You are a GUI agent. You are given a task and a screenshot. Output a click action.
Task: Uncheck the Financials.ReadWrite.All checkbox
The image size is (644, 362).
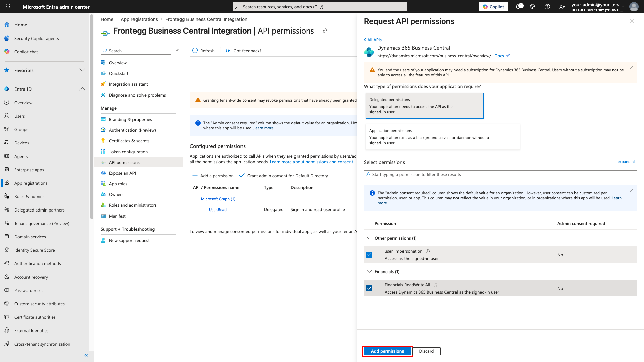click(369, 288)
